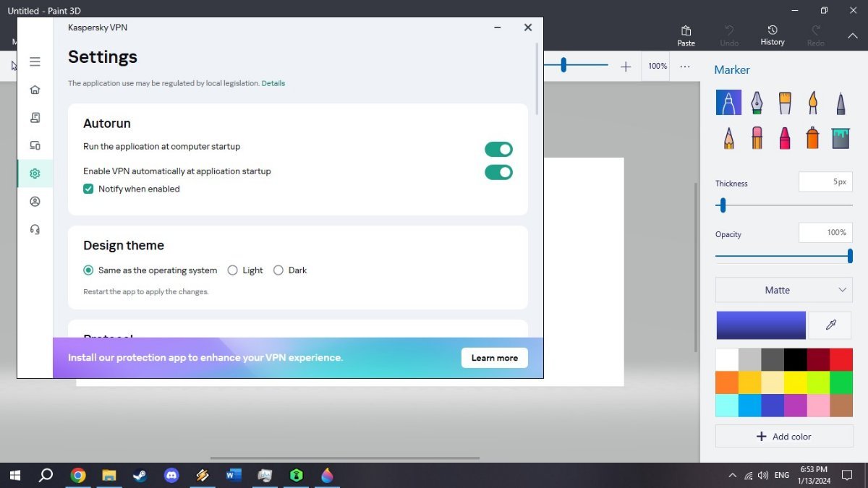Select the Dark design theme
Screen dimensions: 868x488
pos(278,270)
